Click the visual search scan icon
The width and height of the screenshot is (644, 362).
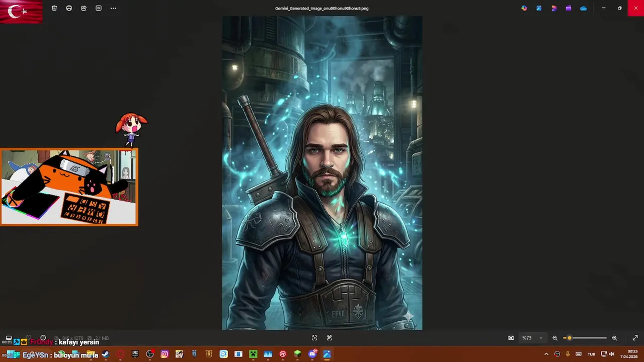point(314,338)
